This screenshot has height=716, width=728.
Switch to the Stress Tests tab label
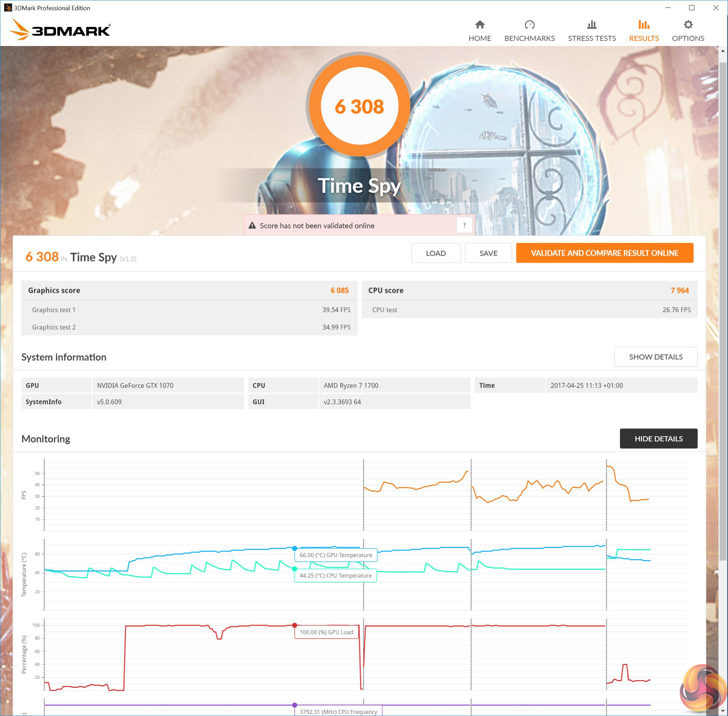pos(592,38)
